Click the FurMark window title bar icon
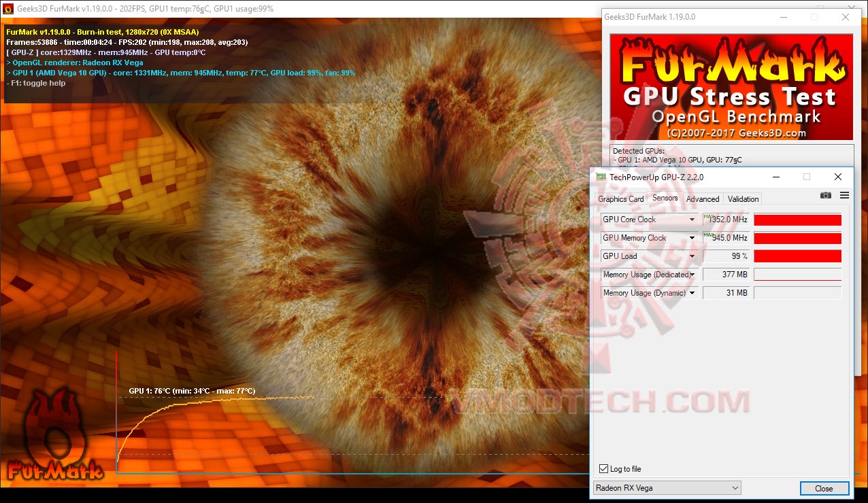This screenshot has width=868, height=503. click(x=8, y=9)
